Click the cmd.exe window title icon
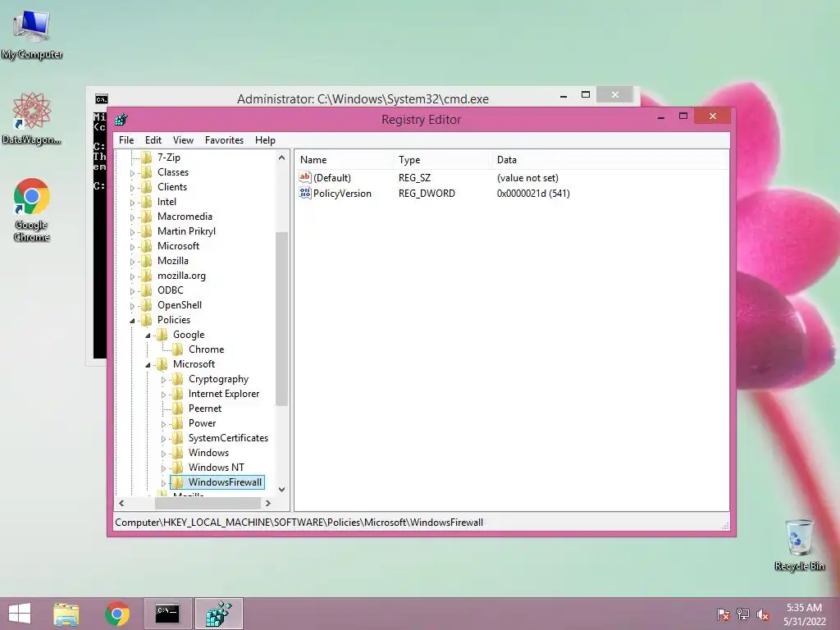This screenshot has width=840, height=630. pyautogui.click(x=101, y=99)
